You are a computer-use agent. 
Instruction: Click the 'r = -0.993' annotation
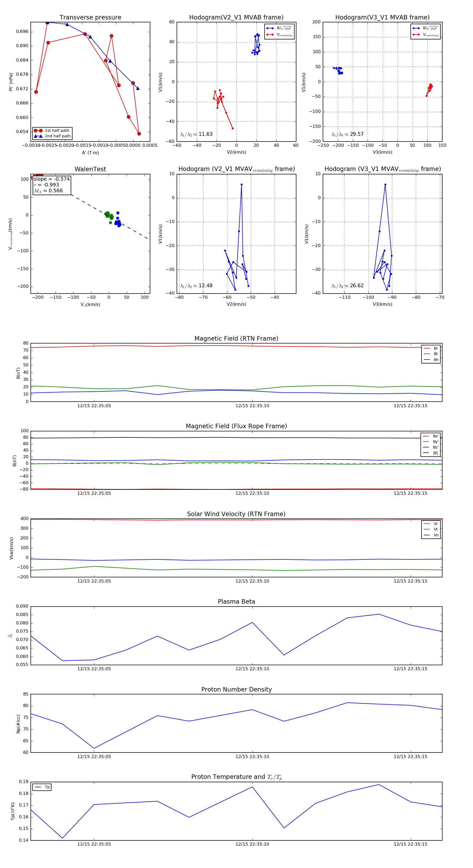(x=47, y=185)
